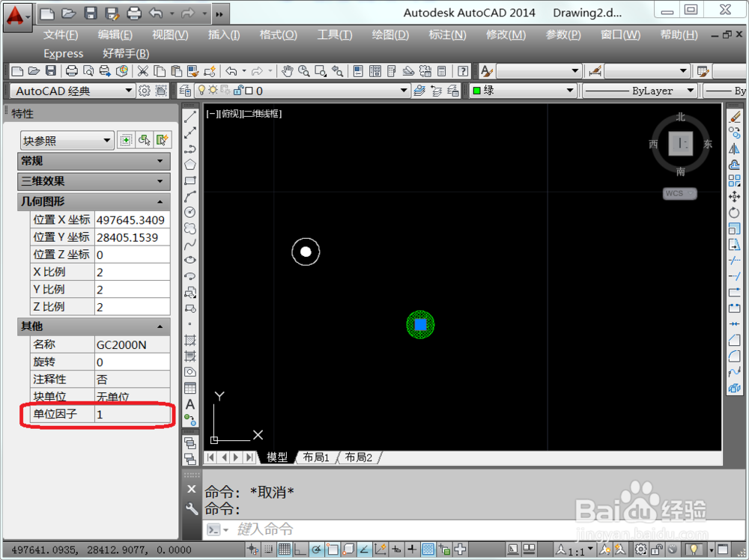This screenshot has height=560, width=749.
Task: Click the X 比例 value field
Action: (133, 272)
